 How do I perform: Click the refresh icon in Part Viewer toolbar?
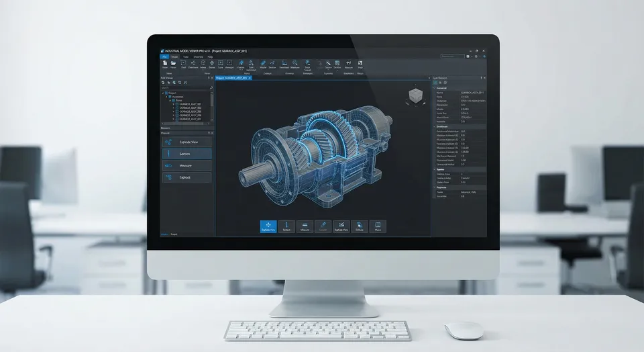click(163, 83)
